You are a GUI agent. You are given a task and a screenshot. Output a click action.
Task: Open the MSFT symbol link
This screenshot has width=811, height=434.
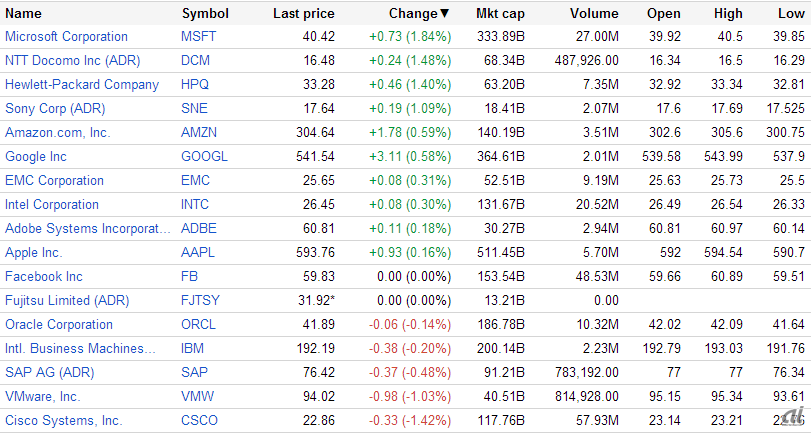(x=198, y=36)
